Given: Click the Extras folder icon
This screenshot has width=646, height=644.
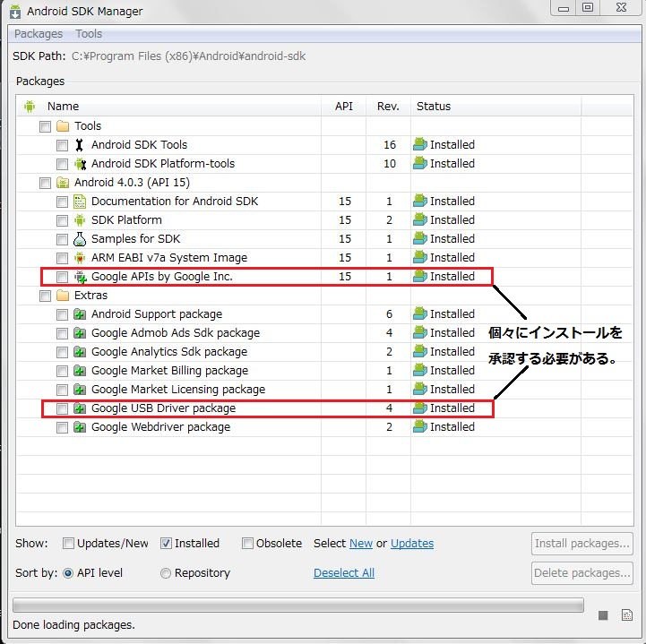Looking at the screenshot, I should 63,296.
